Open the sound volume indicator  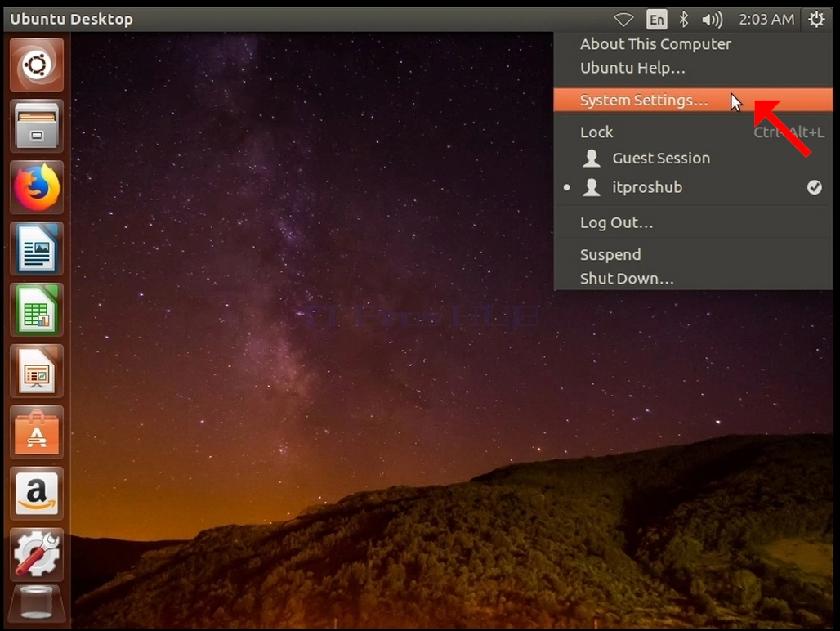pyautogui.click(x=712, y=20)
